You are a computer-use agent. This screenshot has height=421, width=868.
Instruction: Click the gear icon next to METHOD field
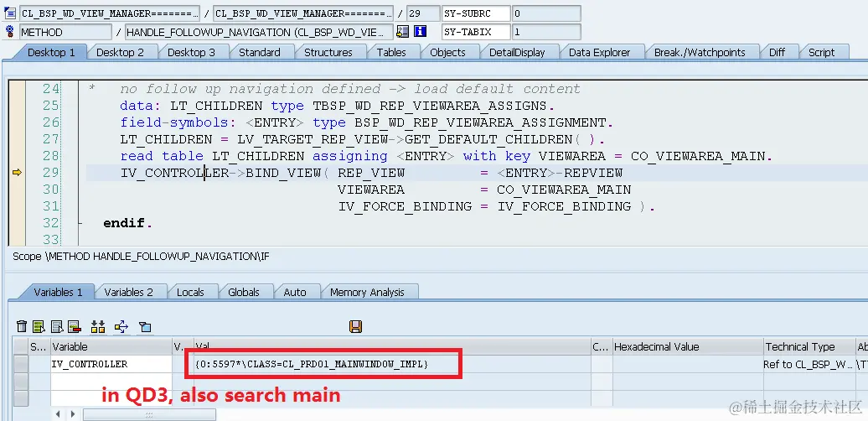9,32
